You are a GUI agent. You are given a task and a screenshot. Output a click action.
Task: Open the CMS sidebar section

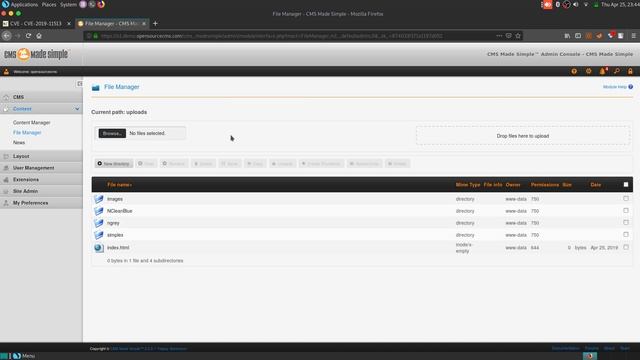[41, 97]
